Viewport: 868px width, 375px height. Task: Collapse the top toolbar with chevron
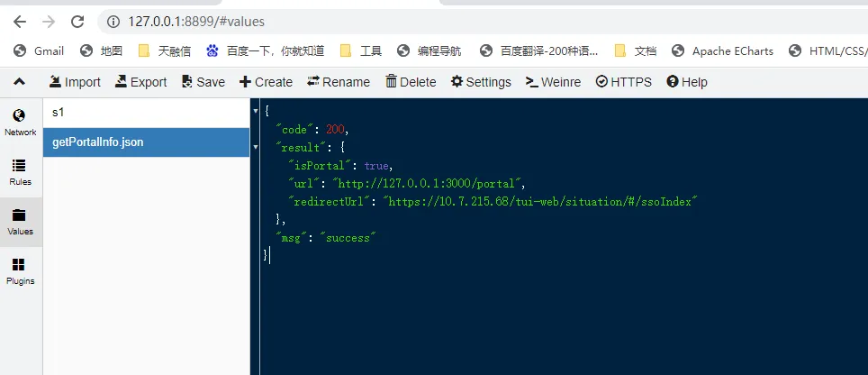click(19, 82)
